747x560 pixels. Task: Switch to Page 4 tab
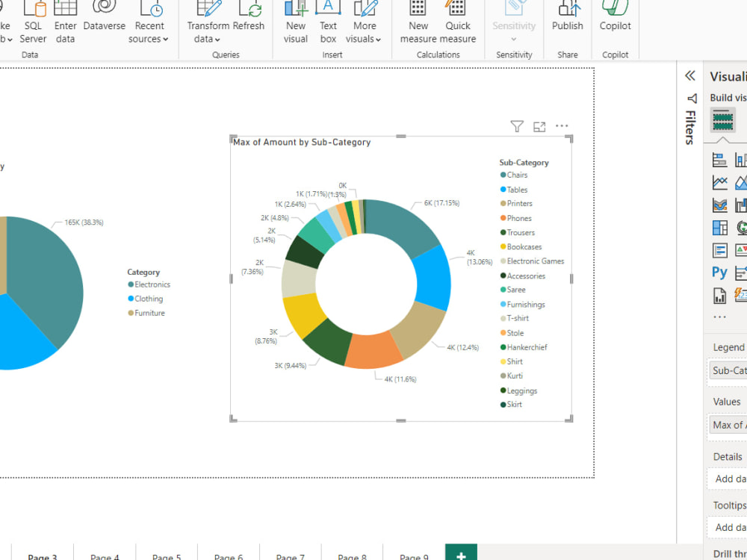coord(105,553)
